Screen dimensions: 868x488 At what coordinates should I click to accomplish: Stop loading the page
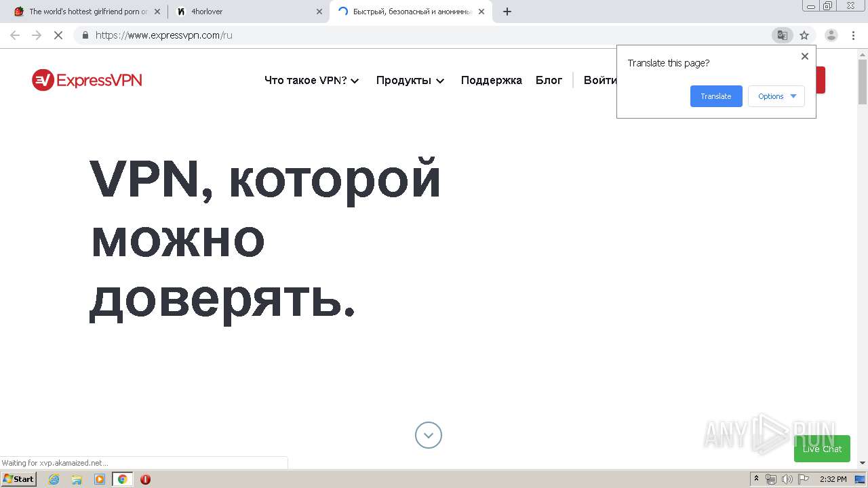(x=58, y=35)
